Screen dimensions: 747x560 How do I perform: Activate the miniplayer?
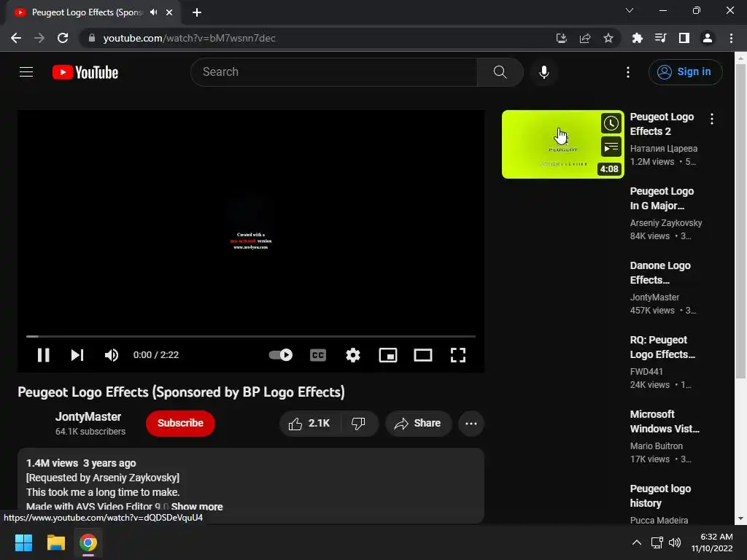point(388,355)
